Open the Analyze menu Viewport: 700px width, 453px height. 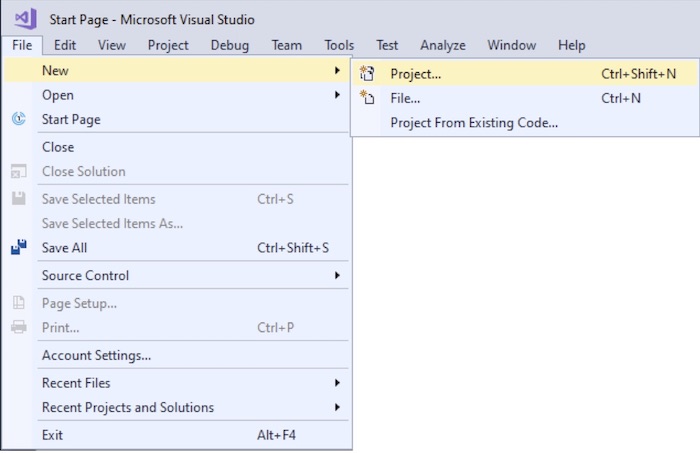[442, 45]
